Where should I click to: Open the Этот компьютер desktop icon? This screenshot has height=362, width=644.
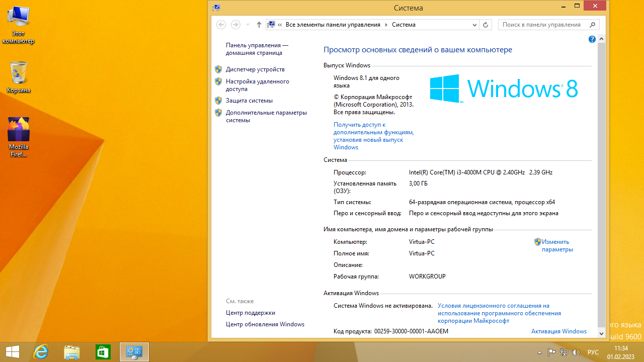tap(18, 24)
